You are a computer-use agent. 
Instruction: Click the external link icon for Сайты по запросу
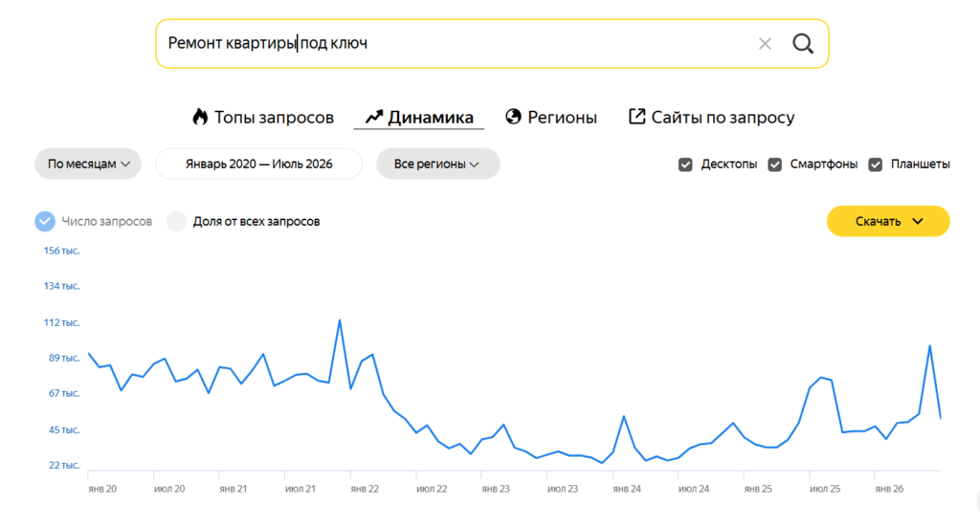point(636,116)
